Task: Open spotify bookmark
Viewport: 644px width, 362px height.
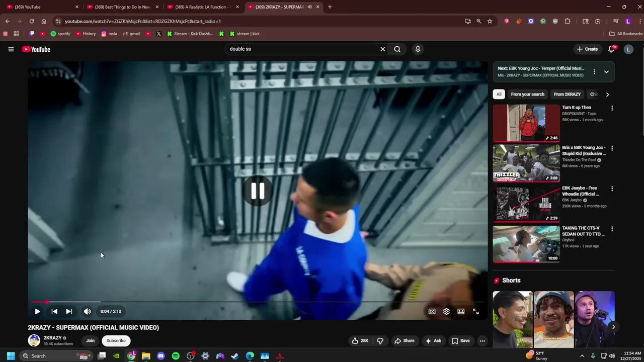Action: (x=60, y=34)
